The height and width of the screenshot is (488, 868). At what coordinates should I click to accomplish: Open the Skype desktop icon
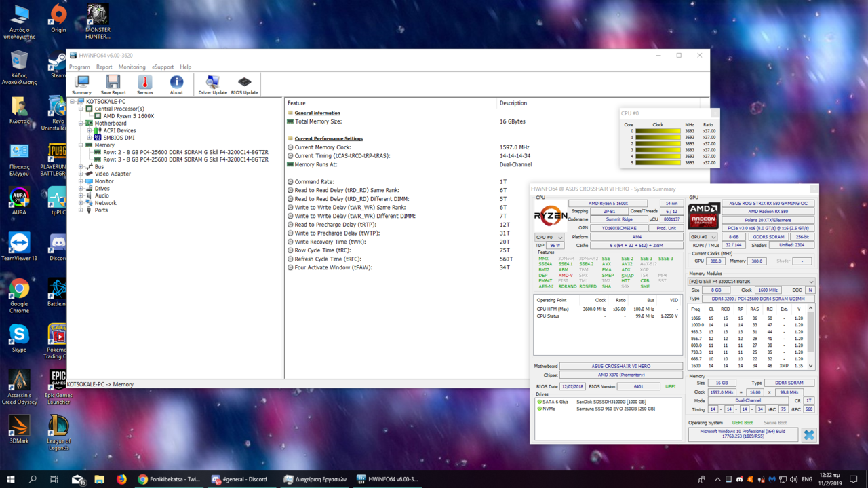point(19,338)
